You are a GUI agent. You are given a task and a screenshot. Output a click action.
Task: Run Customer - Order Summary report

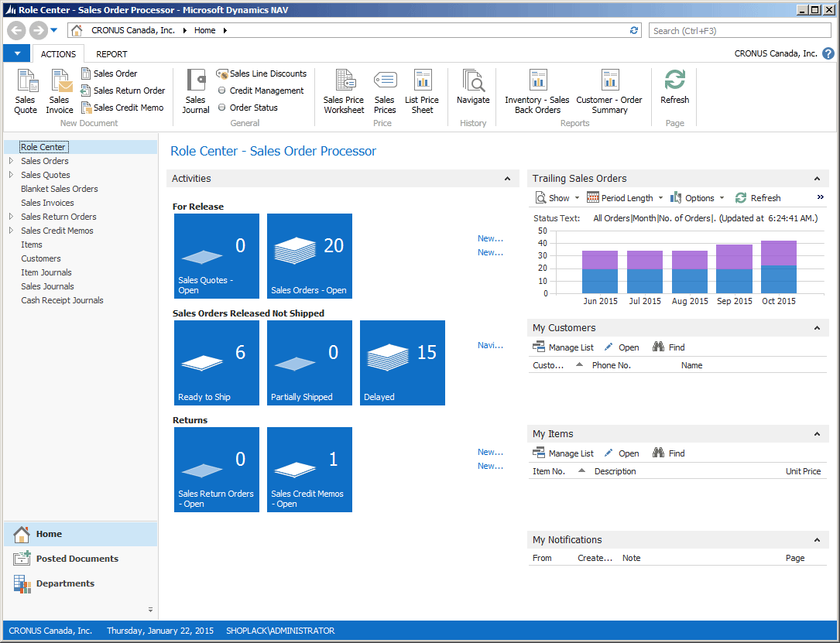609,91
